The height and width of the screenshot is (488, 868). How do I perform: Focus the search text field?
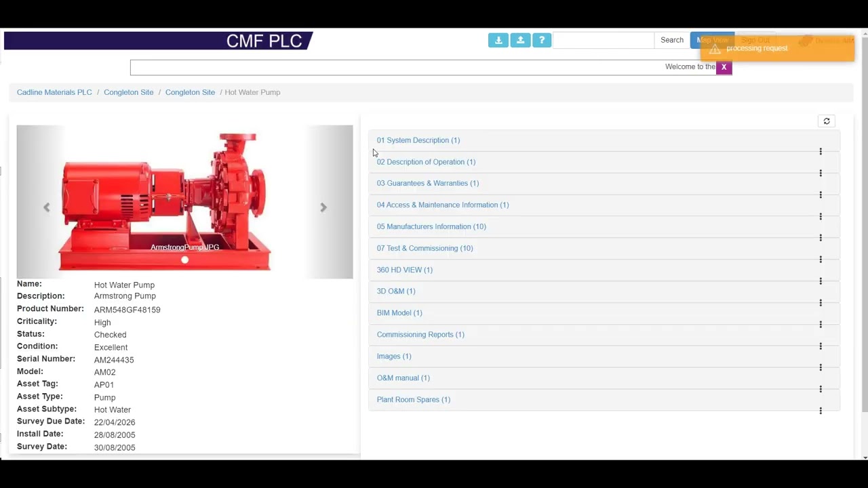point(604,40)
